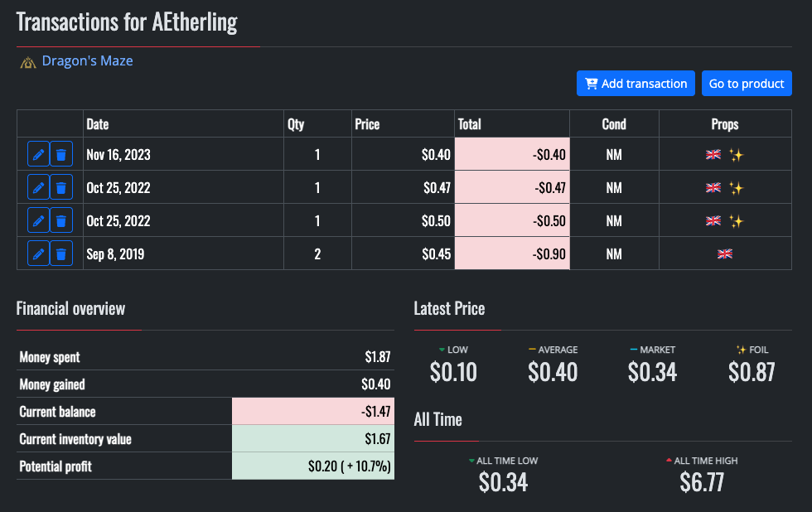Click the Price column header
This screenshot has width=812, height=512.
(367, 124)
